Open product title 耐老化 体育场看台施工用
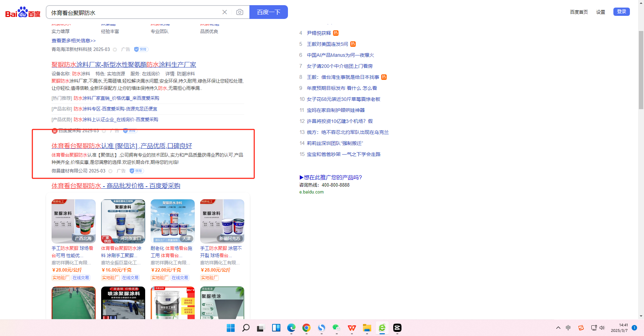The height and width of the screenshot is (336, 644). click(171, 252)
